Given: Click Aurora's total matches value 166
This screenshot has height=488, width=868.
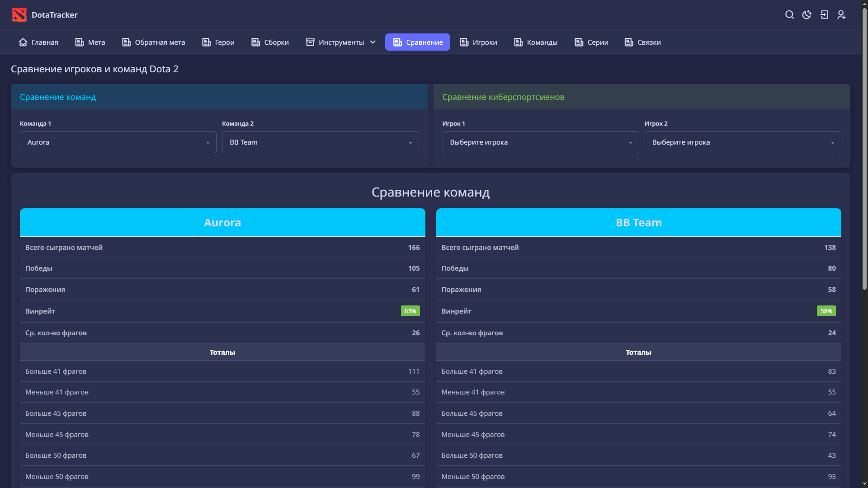Looking at the screenshot, I should [414, 248].
